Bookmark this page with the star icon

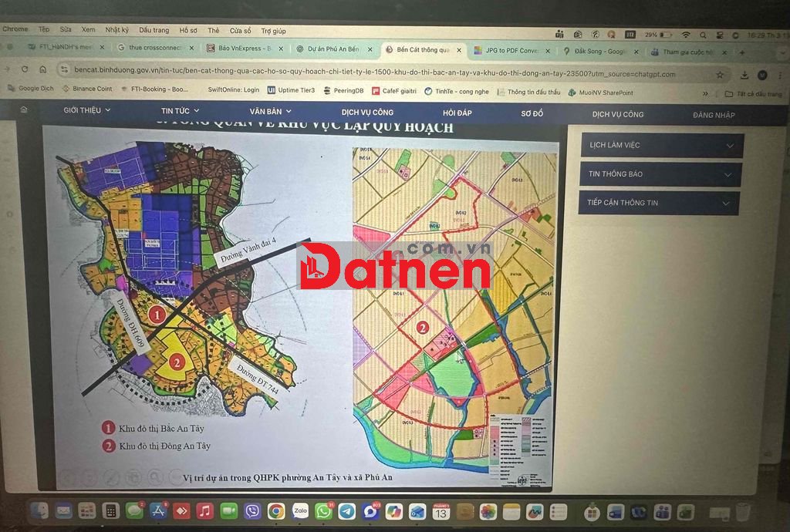[720, 75]
